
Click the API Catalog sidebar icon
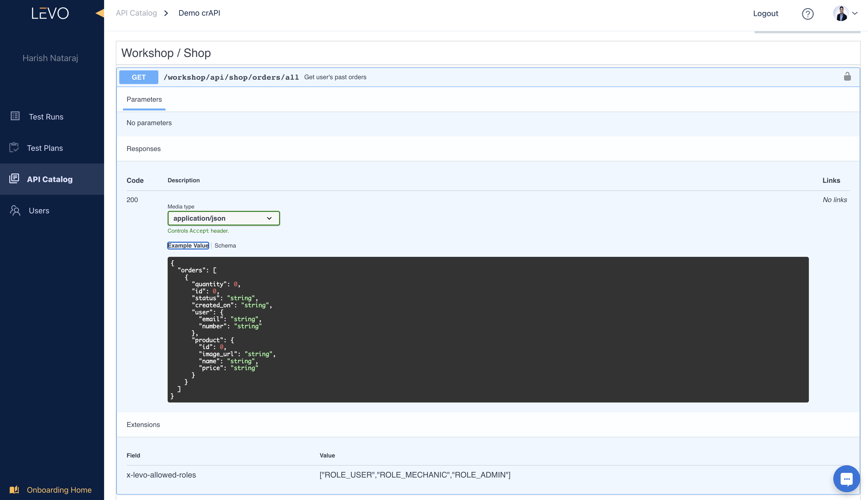point(14,179)
